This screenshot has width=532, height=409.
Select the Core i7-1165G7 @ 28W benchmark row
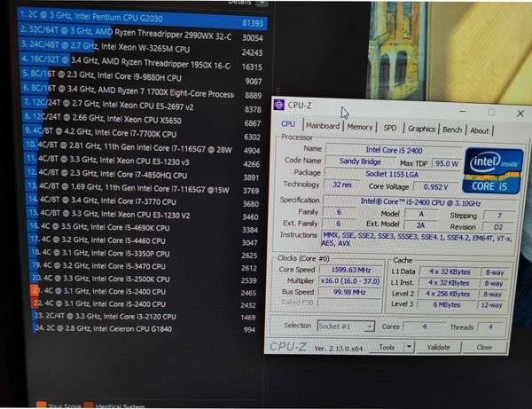coord(143,147)
